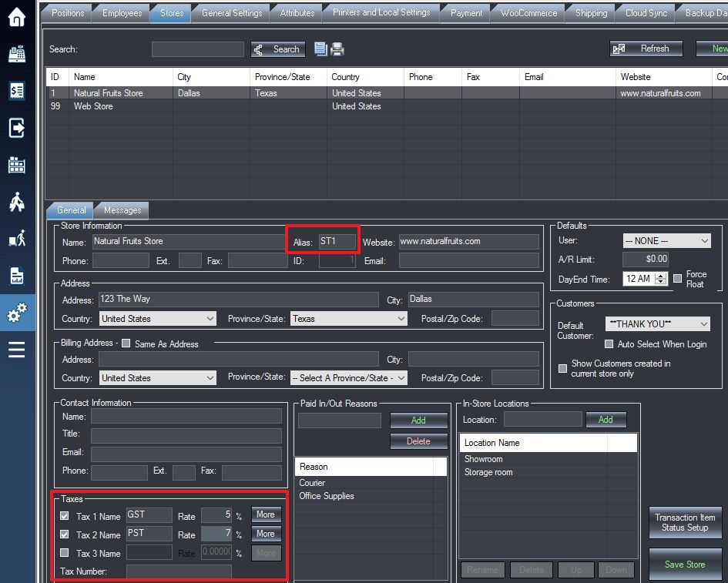Open the Billing Address Country dropdown
Screen dimensions: 728x583
click(158, 378)
